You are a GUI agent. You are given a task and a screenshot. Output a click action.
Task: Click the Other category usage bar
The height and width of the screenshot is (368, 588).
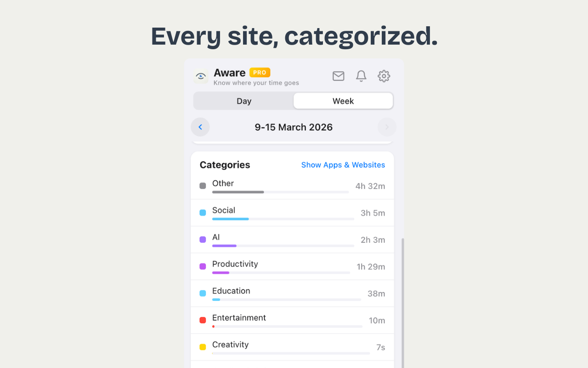[280, 192]
